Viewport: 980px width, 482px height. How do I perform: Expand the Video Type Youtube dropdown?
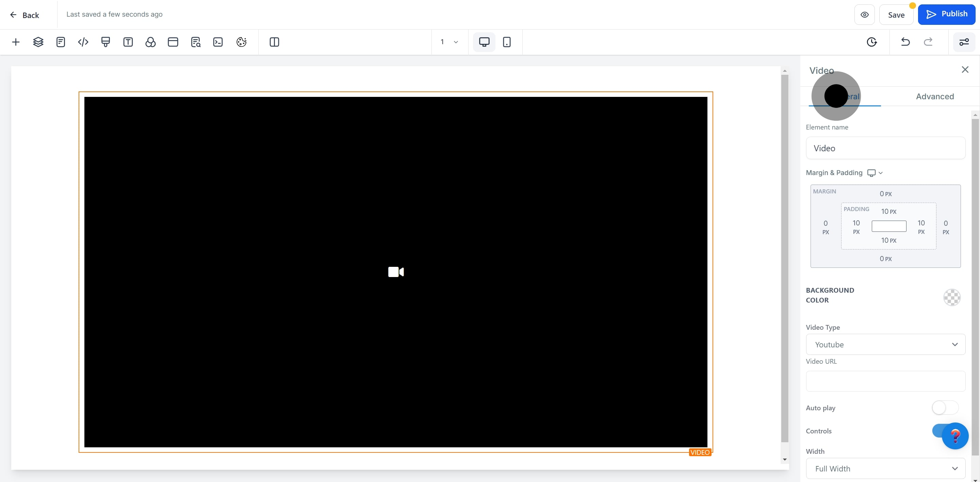[x=885, y=344]
